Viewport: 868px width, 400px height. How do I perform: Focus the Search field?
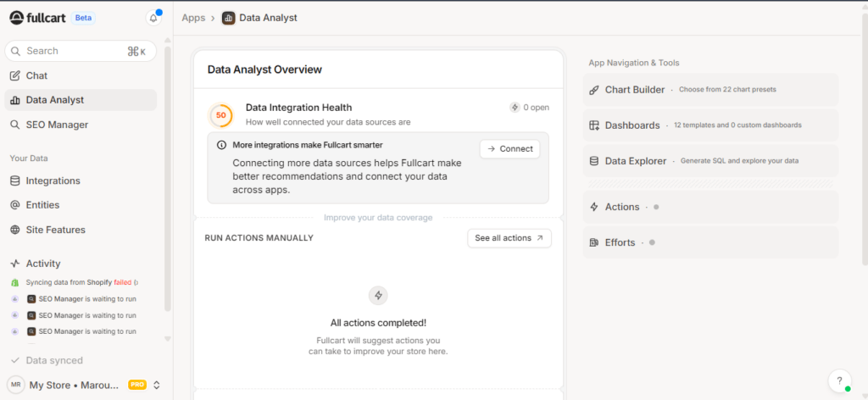coord(81,51)
